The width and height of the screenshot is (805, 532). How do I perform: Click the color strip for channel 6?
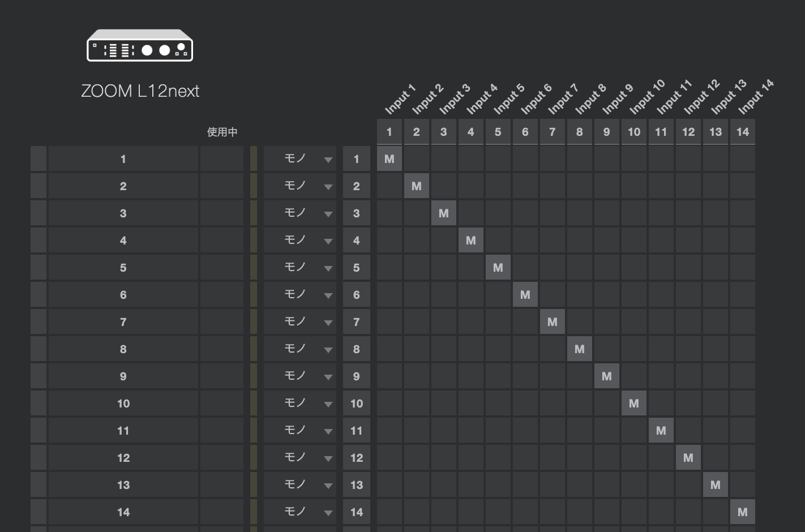[x=254, y=295]
